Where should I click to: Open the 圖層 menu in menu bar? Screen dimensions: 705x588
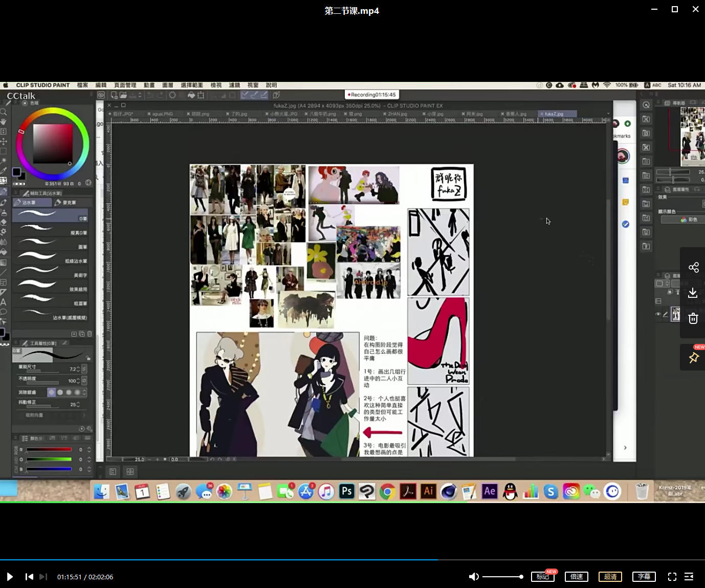coord(167,85)
